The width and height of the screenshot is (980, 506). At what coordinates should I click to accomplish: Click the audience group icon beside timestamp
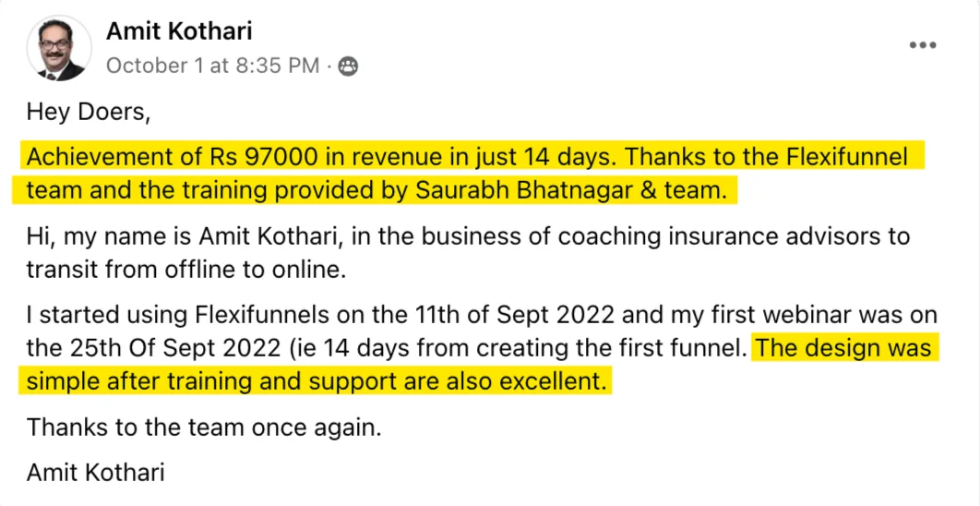pos(348,66)
